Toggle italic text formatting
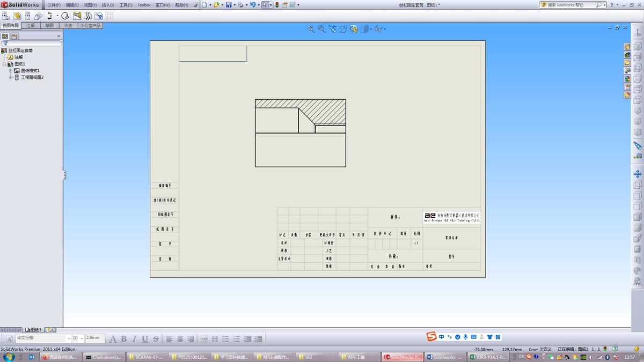Screen dimensions: 644x362 [134, 338]
